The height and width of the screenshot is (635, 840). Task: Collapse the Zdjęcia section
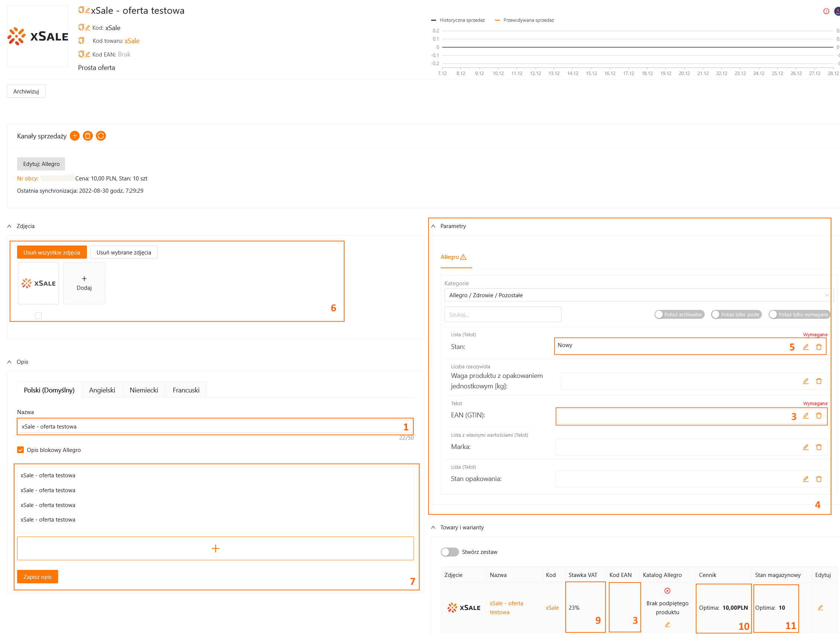(x=10, y=226)
